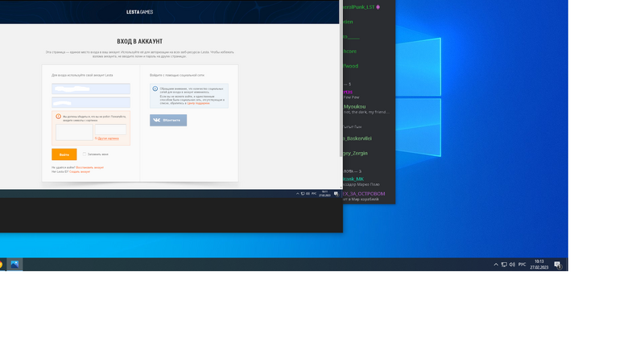This screenshot has width=644, height=362.
Task: Click the captcha answer text field
Action: [x=111, y=130]
